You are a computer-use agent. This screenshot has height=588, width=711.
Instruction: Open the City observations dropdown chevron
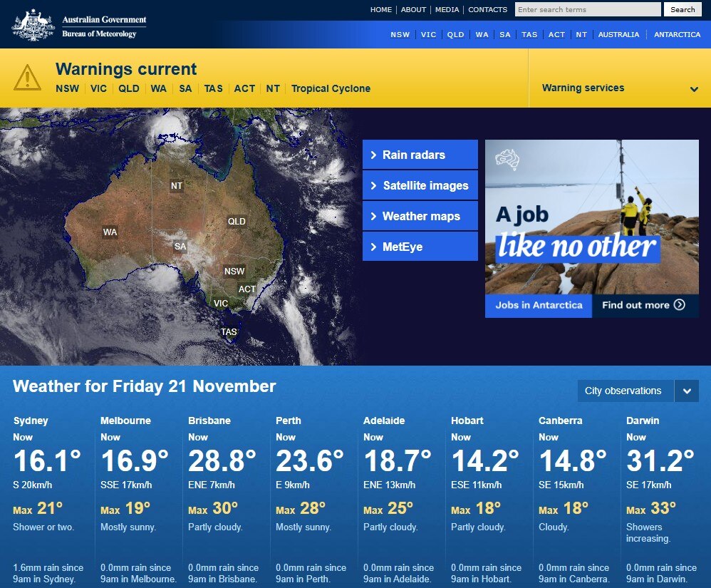coord(687,391)
